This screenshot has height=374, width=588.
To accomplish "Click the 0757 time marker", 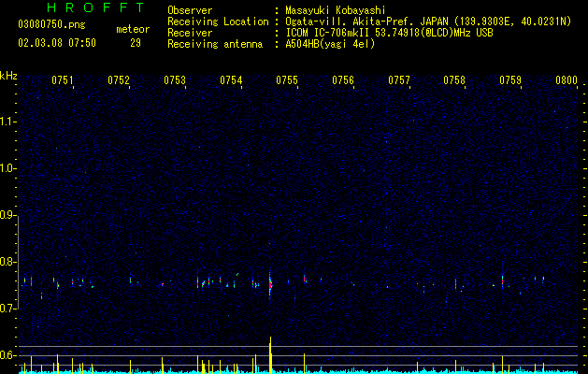I will 399,80.
